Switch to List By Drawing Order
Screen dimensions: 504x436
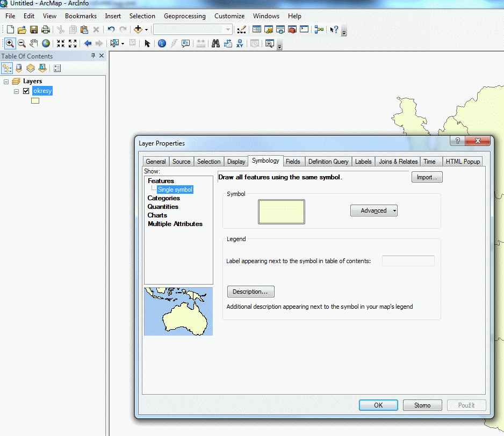(7, 68)
